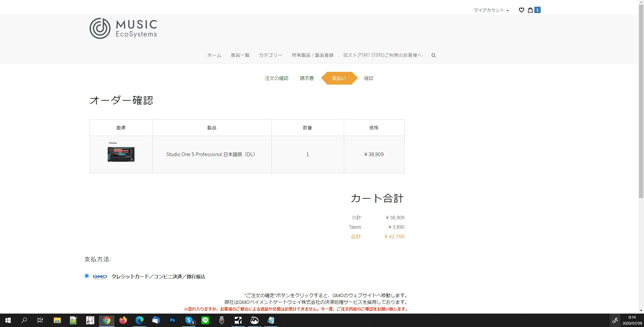Click the site search magnifier icon

(433, 55)
